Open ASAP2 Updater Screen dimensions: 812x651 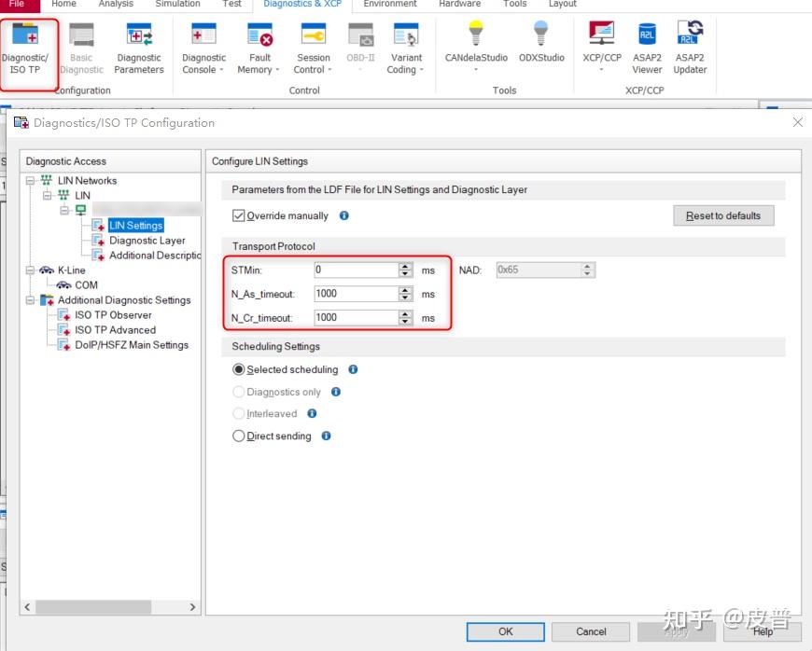[x=690, y=49]
